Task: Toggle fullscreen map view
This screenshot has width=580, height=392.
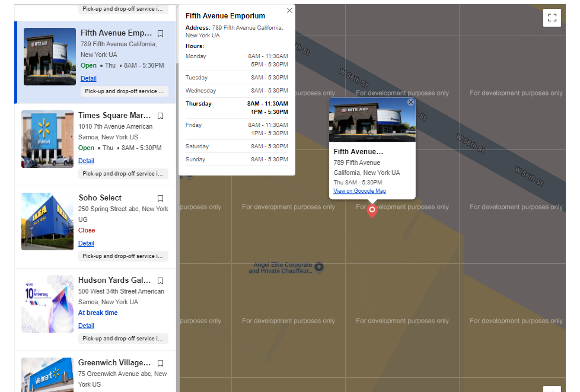Action: click(x=552, y=18)
